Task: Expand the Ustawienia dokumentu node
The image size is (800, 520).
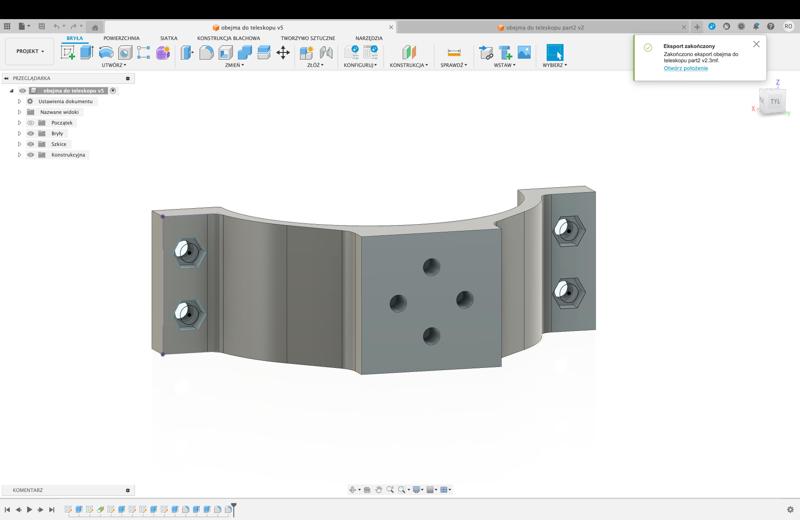Action: click(x=19, y=102)
